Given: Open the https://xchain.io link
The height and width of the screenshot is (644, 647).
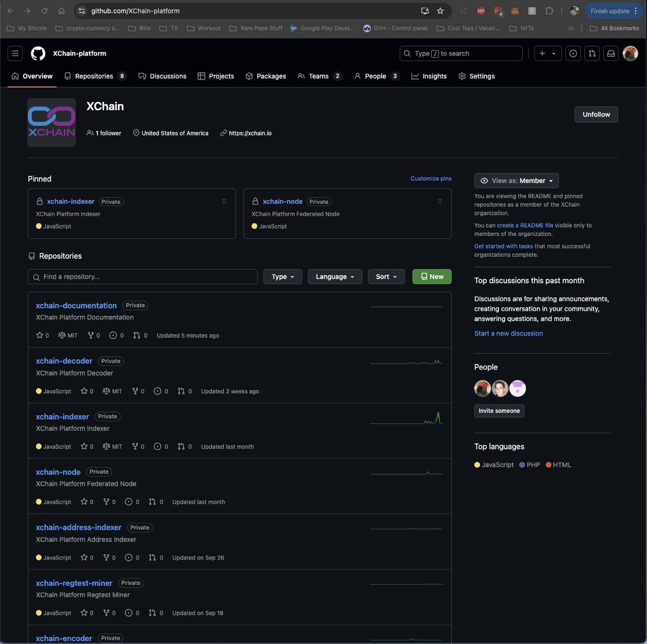Looking at the screenshot, I should point(250,133).
